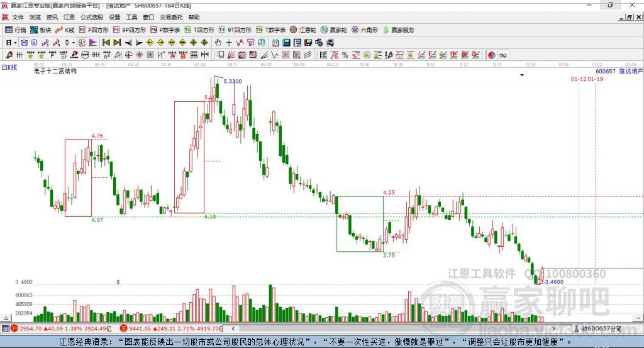Open the 9P四方形 tool
This screenshot has width=644, height=348.
[130, 30]
